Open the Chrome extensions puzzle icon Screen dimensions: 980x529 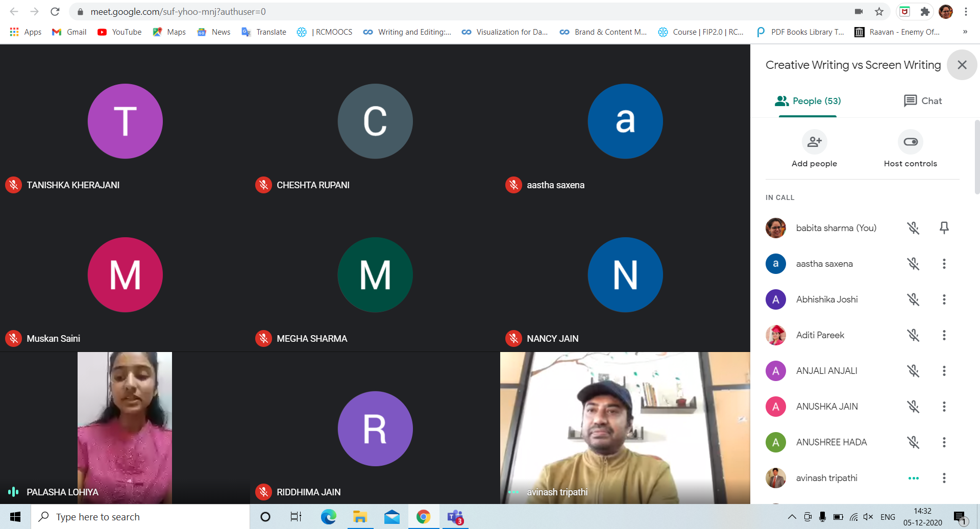[x=925, y=12]
